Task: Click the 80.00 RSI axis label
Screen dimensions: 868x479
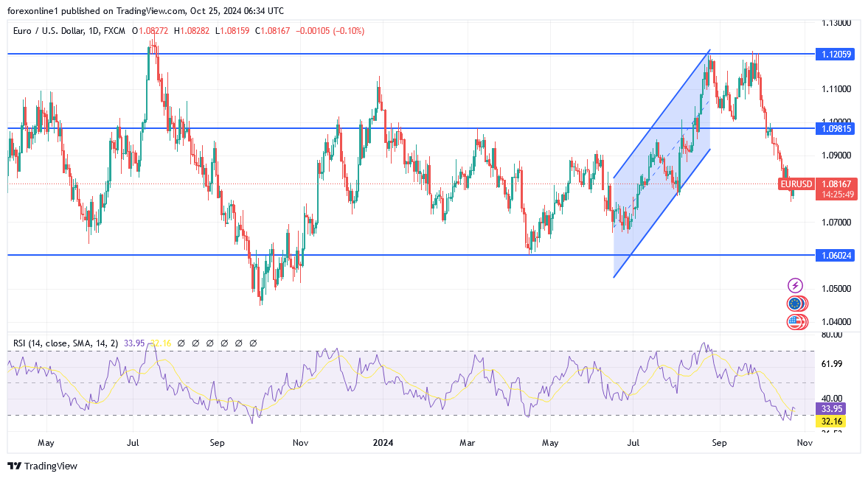Action: [x=831, y=335]
